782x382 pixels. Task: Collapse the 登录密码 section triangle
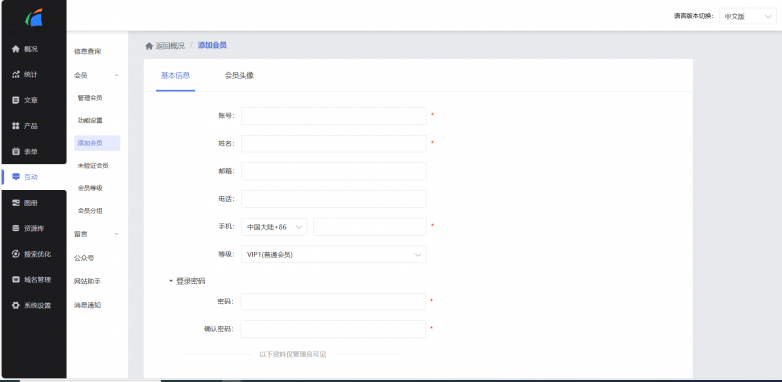tap(171, 281)
